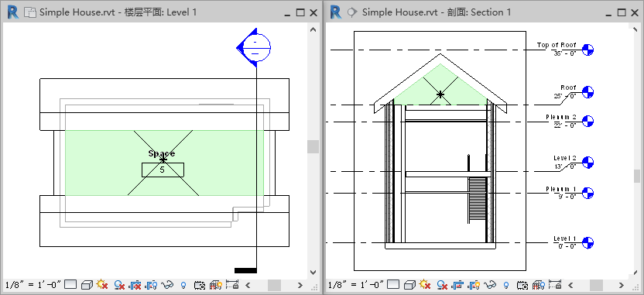
Task: Click floor plan view icon in Level 1 title
Action: (x=30, y=12)
